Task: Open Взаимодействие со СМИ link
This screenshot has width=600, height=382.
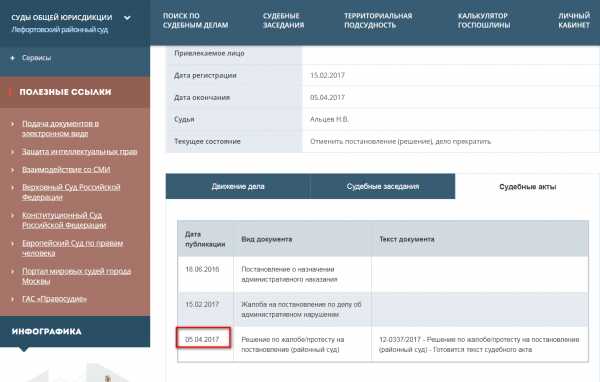Action: coord(66,170)
